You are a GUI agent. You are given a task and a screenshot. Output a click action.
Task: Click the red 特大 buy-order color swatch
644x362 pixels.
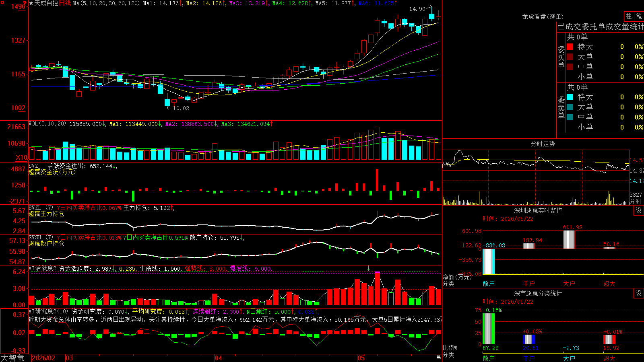tap(570, 47)
